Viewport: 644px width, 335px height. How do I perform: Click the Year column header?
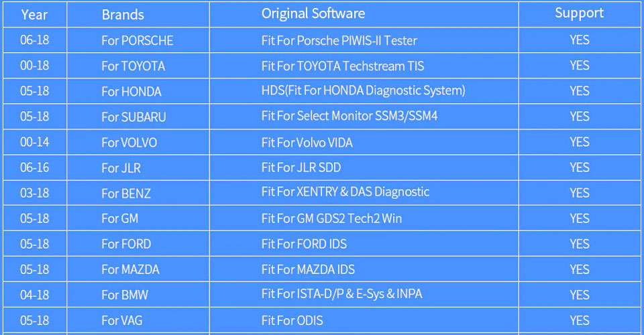pyautogui.click(x=34, y=14)
